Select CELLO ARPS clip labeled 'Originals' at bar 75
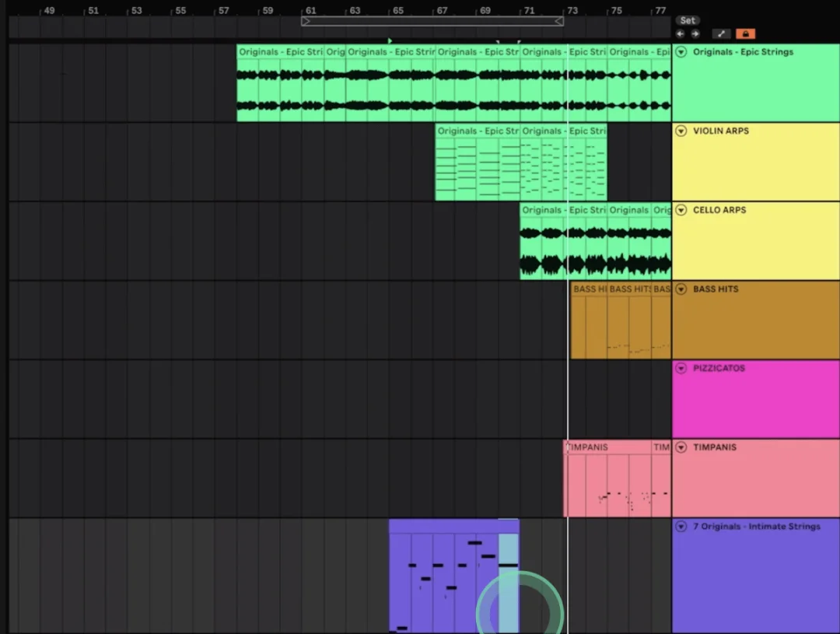This screenshot has height=634, width=840. (x=629, y=241)
